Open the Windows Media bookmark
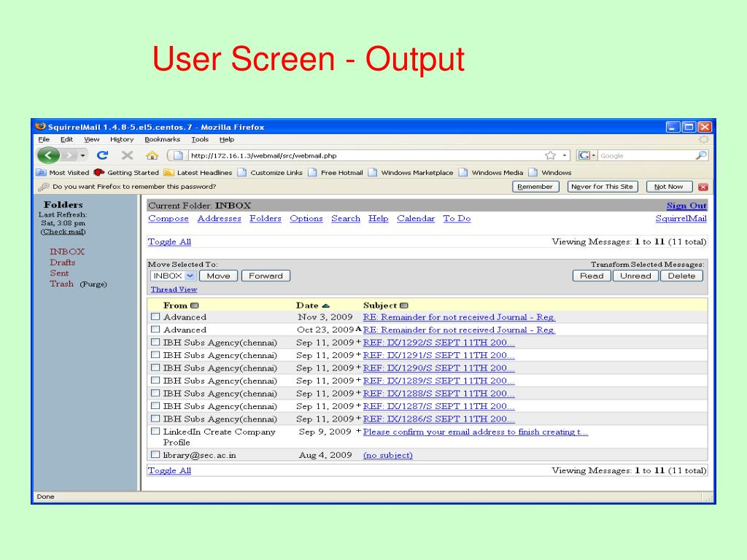 (x=491, y=172)
